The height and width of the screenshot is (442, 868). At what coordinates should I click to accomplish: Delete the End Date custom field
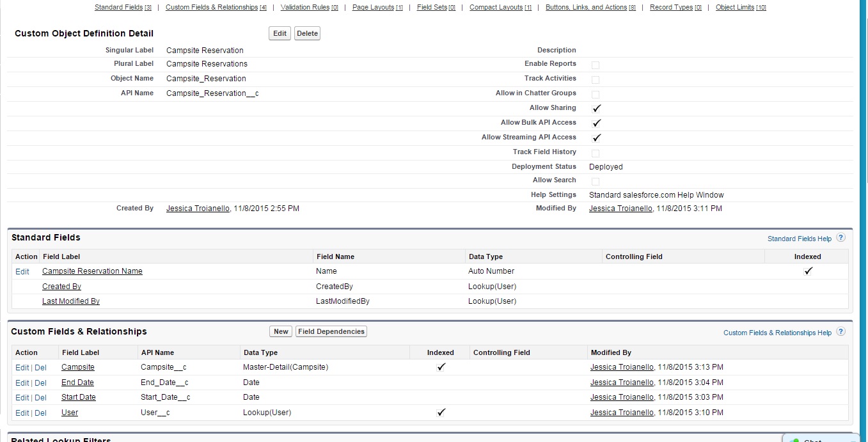[40, 383]
